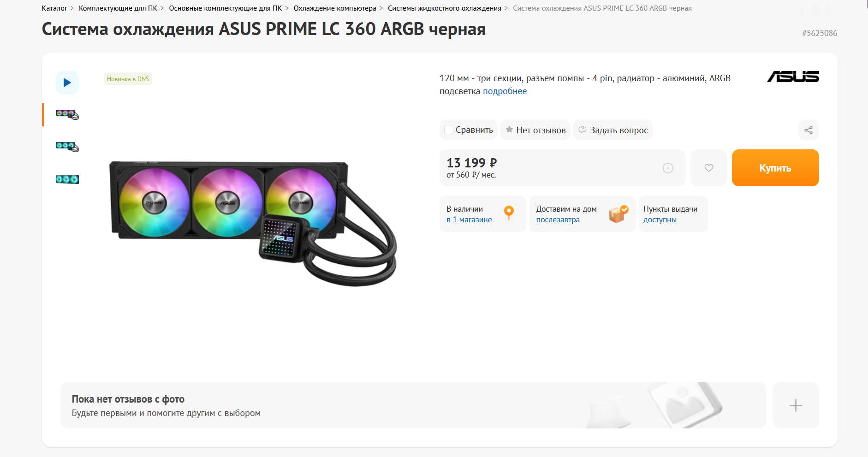
Task: Click the в 1 магазине availability link
Action: pos(469,220)
